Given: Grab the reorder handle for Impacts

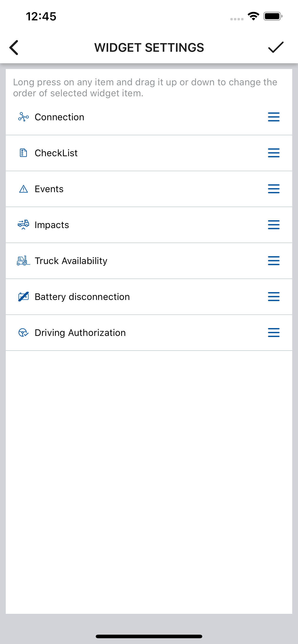Looking at the screenshot, I should tap(274, 225).
